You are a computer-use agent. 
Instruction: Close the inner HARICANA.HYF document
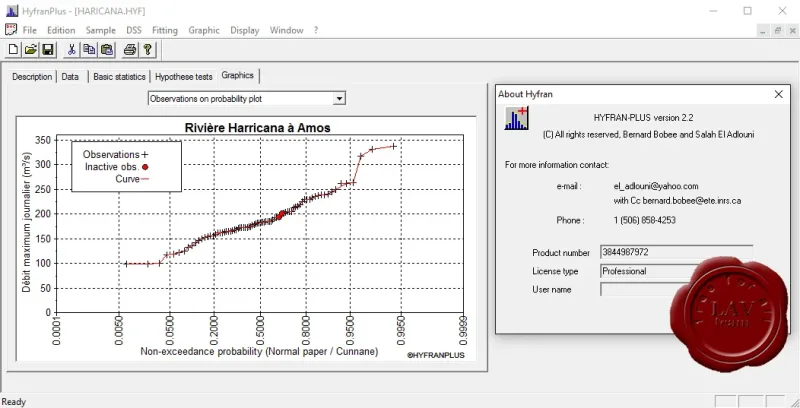pyautogui.click(x=792, y=31)
